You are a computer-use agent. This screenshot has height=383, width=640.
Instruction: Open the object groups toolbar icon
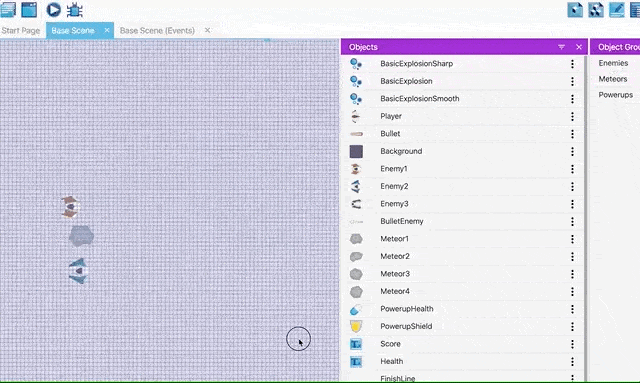coord(596,9)
